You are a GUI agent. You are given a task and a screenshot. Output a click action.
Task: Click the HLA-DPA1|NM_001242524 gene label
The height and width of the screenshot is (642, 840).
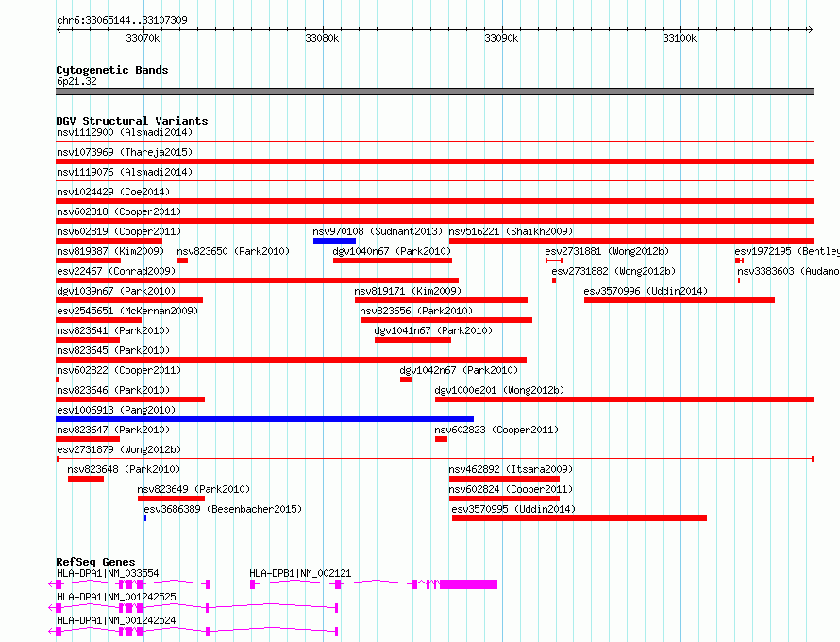pyautogui.click(x=116, y=620)
